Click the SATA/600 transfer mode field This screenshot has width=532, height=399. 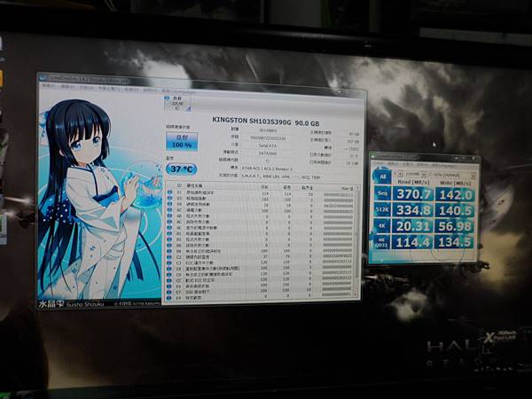(x=268, y=153)
